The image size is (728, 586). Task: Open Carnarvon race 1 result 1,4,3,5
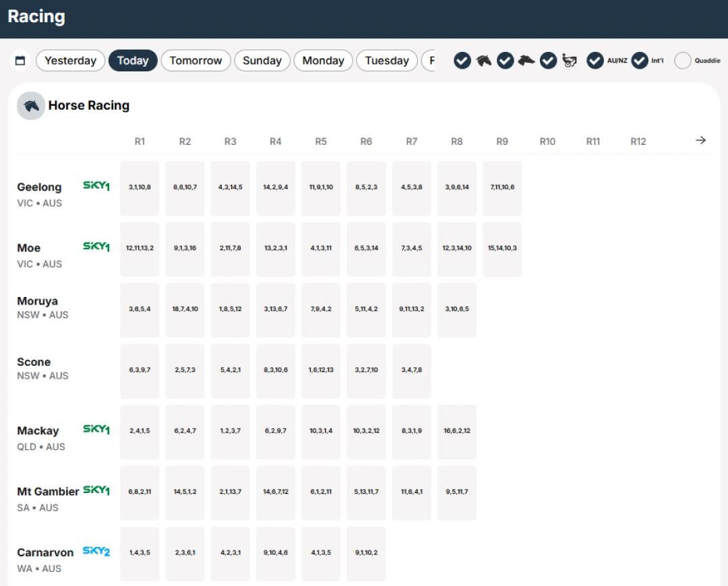(x=140, y=554)
